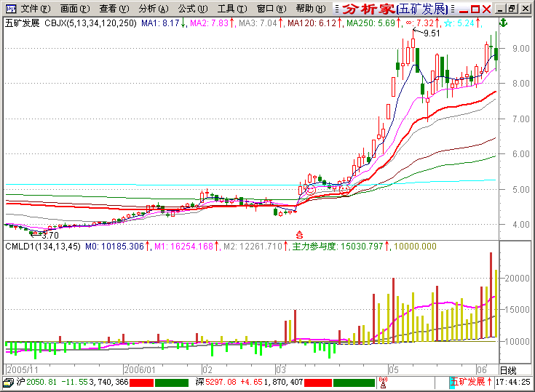Click the 03 month marker on the time axis

pos(281,370)
